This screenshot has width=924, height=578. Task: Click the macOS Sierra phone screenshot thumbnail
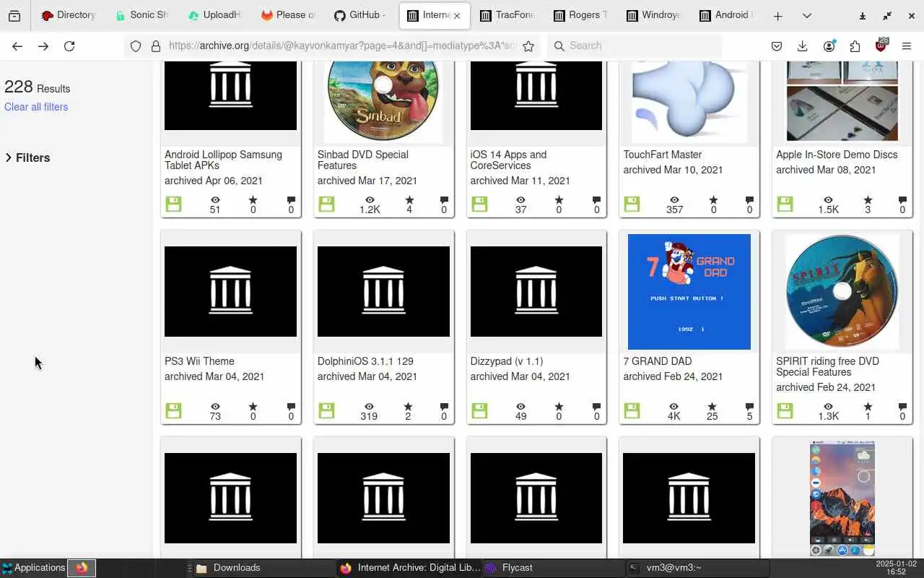pyautogui.click(x=842, y=499)
